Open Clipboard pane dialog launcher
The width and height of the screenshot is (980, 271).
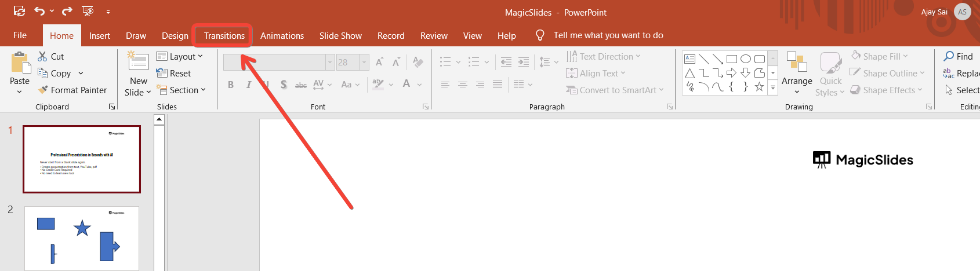[x=112, y=107]
